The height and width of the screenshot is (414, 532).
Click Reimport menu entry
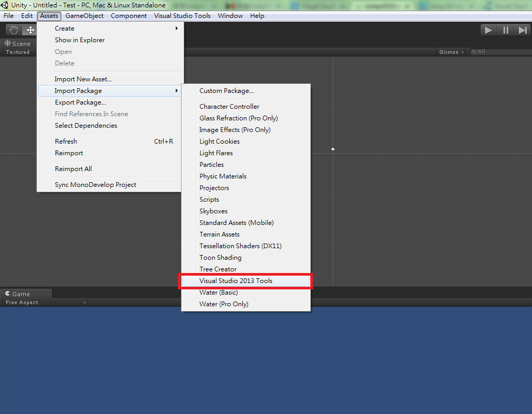tap(110, 153)
